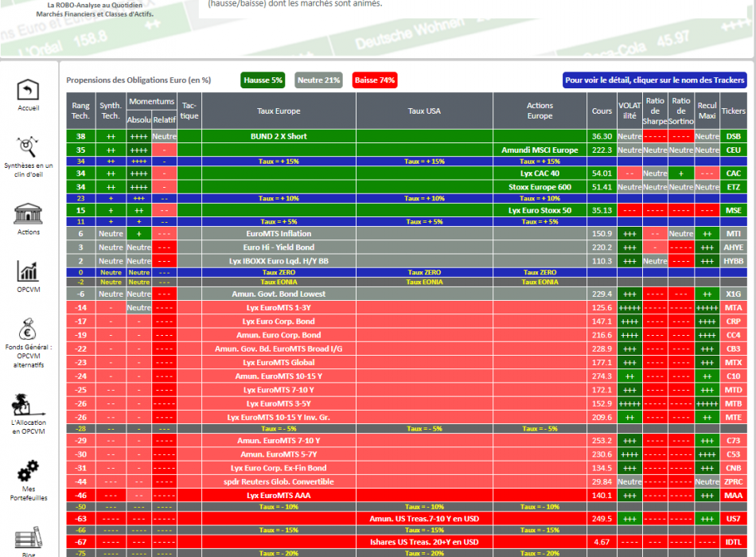
Task: Open Amun. Gov. Bd. EuroMTS Broad I/G
Action: (279, 349)
